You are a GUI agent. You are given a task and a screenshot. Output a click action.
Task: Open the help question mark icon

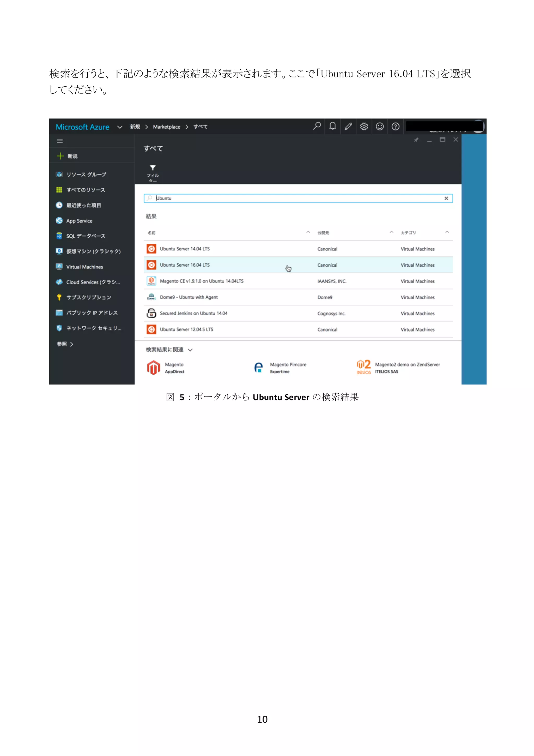396,127
